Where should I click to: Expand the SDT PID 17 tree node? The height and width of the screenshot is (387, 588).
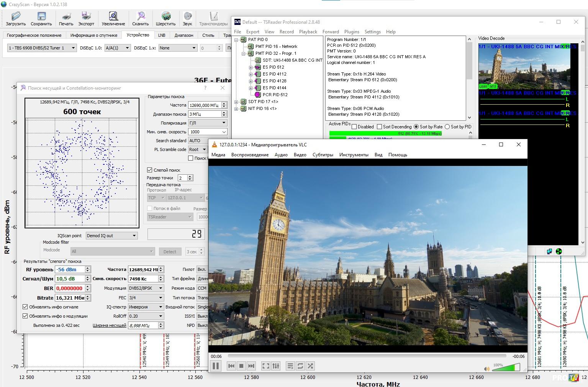236,102
